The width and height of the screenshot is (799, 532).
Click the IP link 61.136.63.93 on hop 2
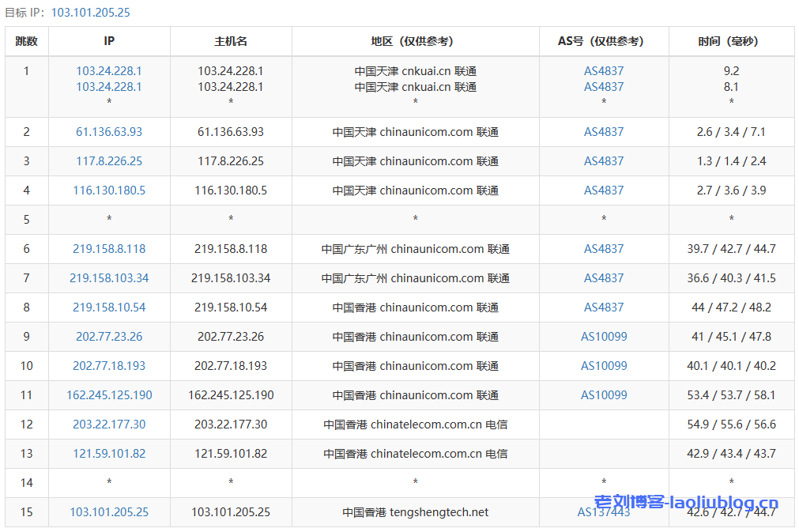pos(108,132)
